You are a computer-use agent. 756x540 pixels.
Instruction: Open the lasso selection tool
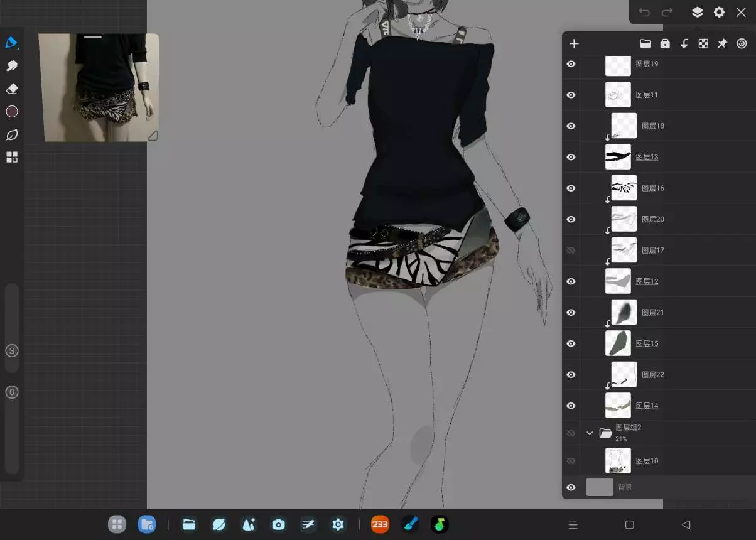(11, 134)
